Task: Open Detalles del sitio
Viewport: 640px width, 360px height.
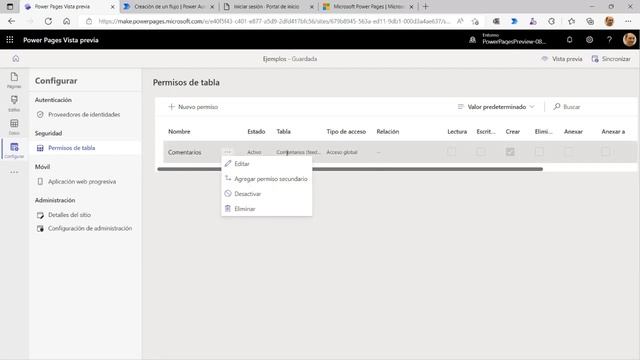Action: coord(69,215)
